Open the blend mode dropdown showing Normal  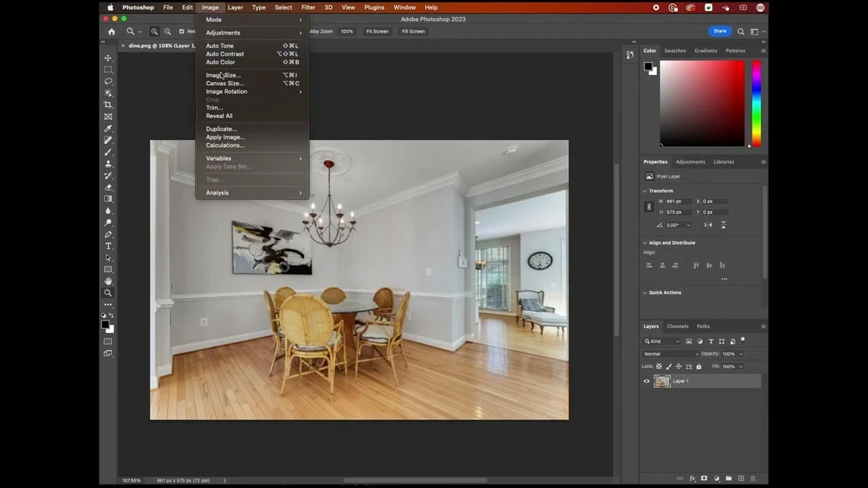(669, 354)
